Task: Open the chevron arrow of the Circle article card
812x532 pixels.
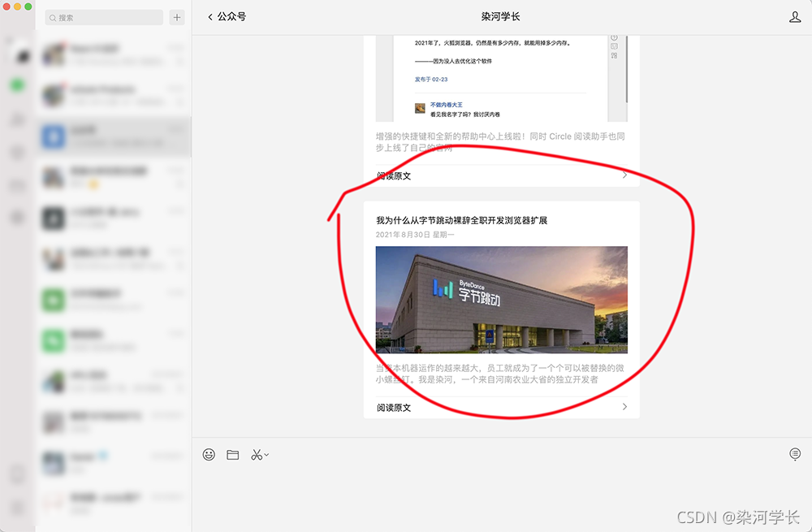Action: [x=624, y=175]
